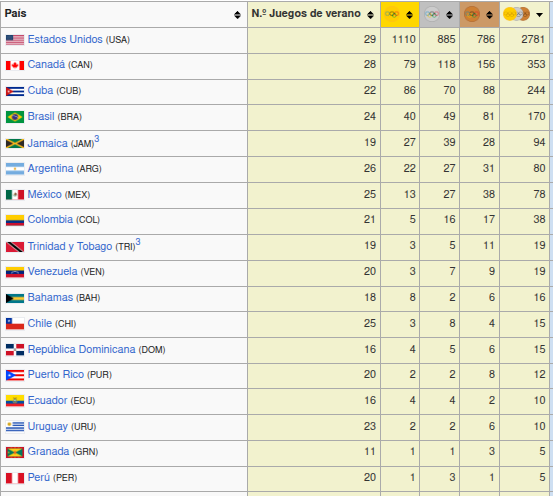553x496 pixels.
Task: Select total 353 in Canadá row
Action: click(x=536, y=65)
